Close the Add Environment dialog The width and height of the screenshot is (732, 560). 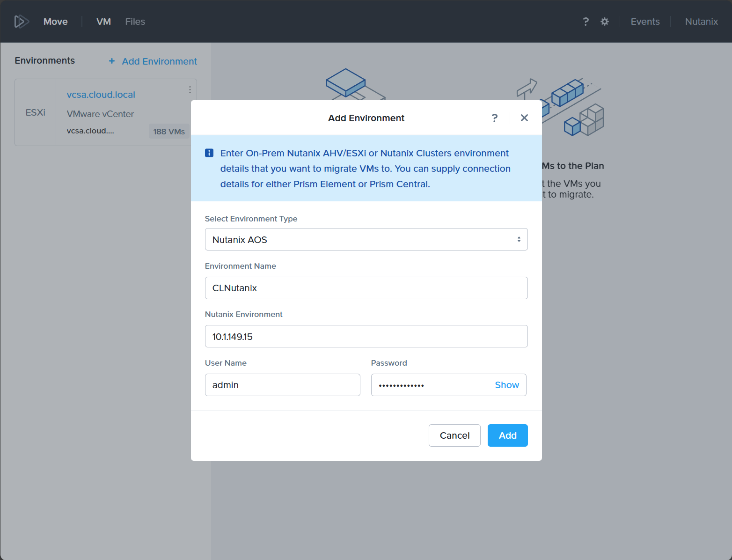click(x=524, y=118)
